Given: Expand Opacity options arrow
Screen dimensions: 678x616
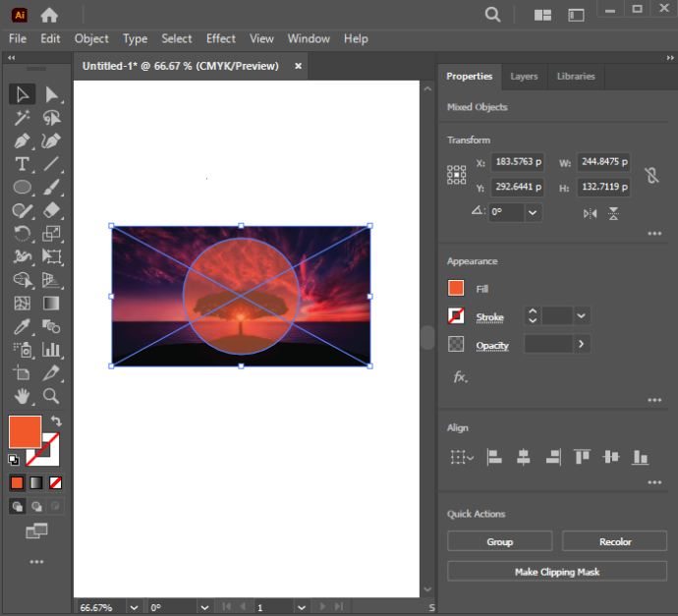Looking at the screenshot, I should pyautogui.click(x=581, y=344).
